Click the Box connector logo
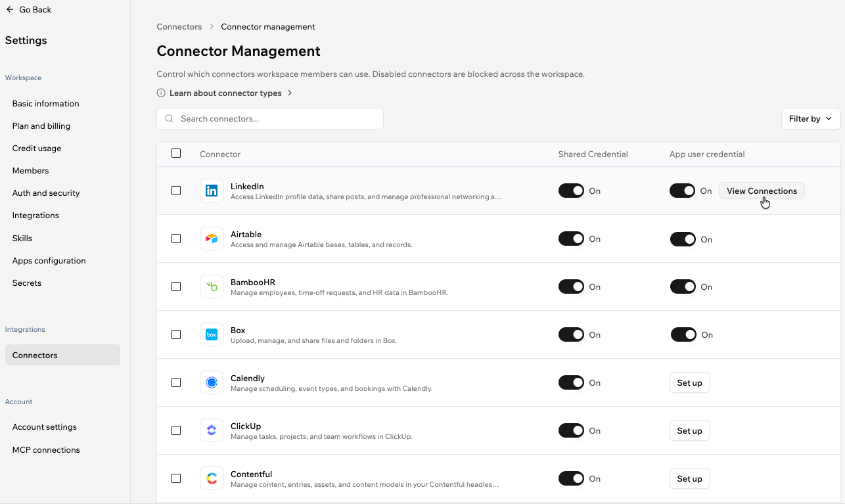 coord(212,334)
